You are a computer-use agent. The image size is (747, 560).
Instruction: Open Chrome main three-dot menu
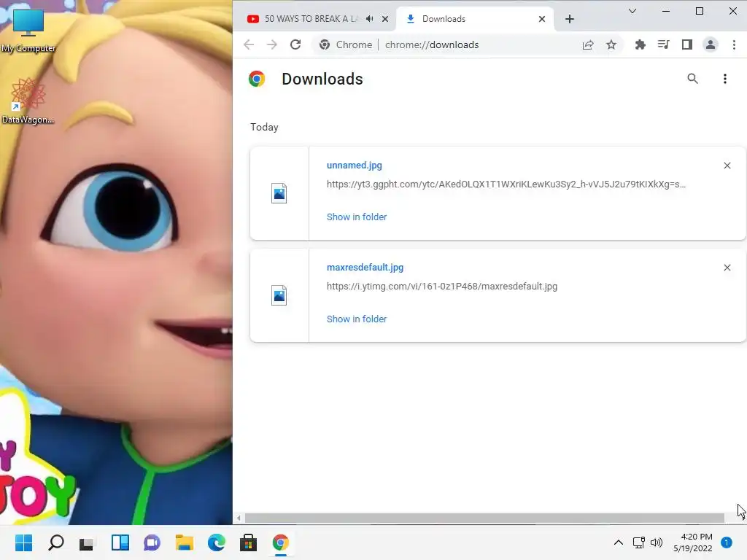(734, 44)
